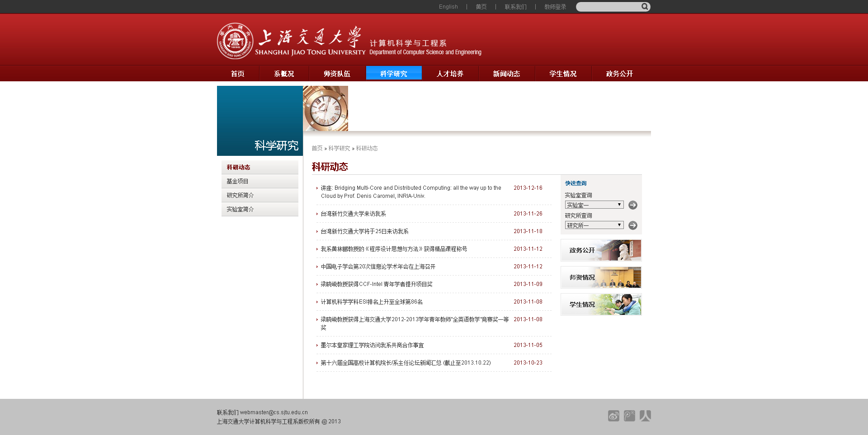Image resolution: width=868 pixels, height=435 pixels.
Task: Open the 师资队伍 navigation menu
Action: (x=337, y=74)
